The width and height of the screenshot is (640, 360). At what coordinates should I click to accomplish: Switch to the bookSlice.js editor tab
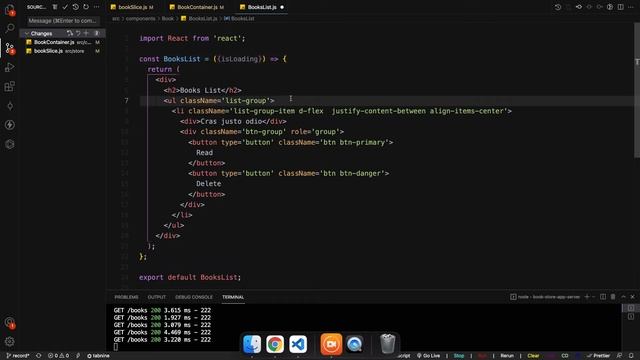[x=132, y=7]
